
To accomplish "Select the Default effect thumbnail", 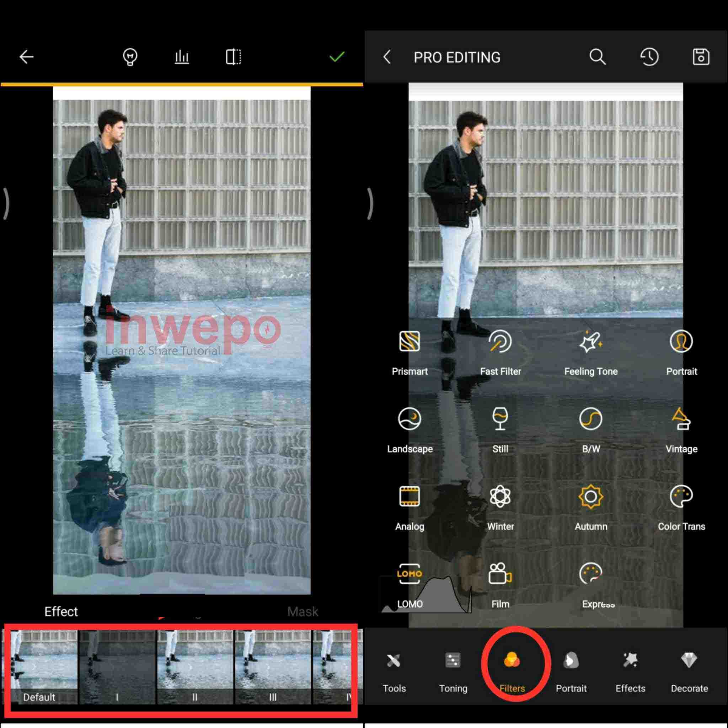I will click(39, 667).
